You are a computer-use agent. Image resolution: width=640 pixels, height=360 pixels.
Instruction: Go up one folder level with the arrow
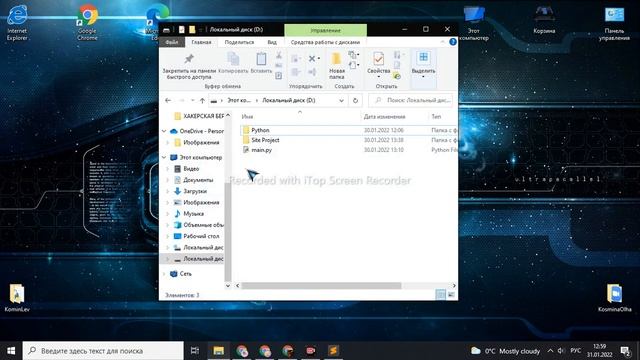coord(202,100)
